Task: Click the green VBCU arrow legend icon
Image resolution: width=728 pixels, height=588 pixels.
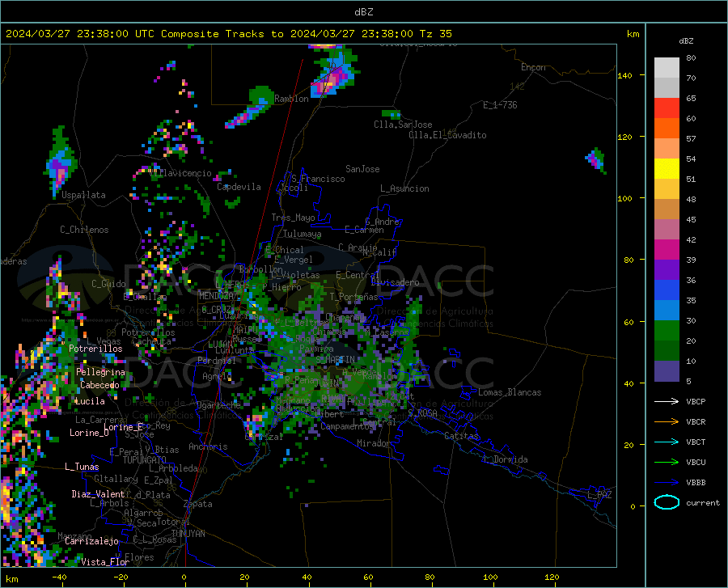Action: (667, 463)
